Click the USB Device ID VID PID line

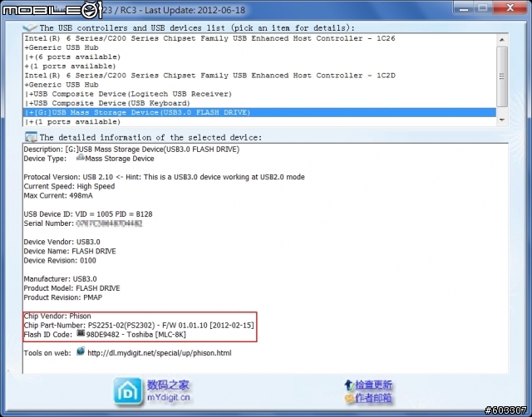(88, 214)
